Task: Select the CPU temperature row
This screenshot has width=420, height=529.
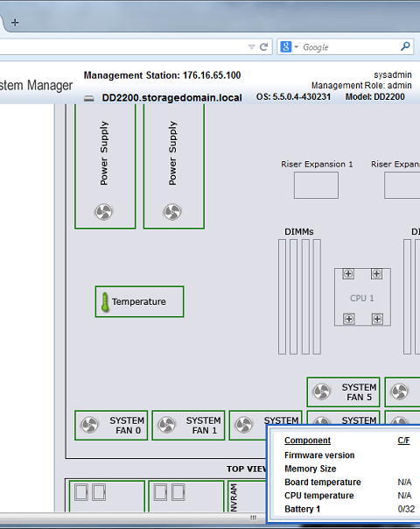Action: coord(351,496)
